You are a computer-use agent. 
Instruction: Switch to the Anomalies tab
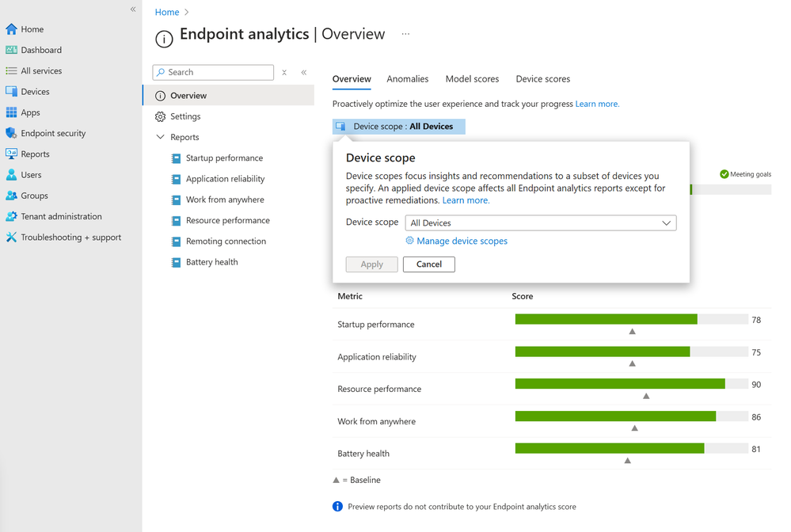[x=407, y=79]
